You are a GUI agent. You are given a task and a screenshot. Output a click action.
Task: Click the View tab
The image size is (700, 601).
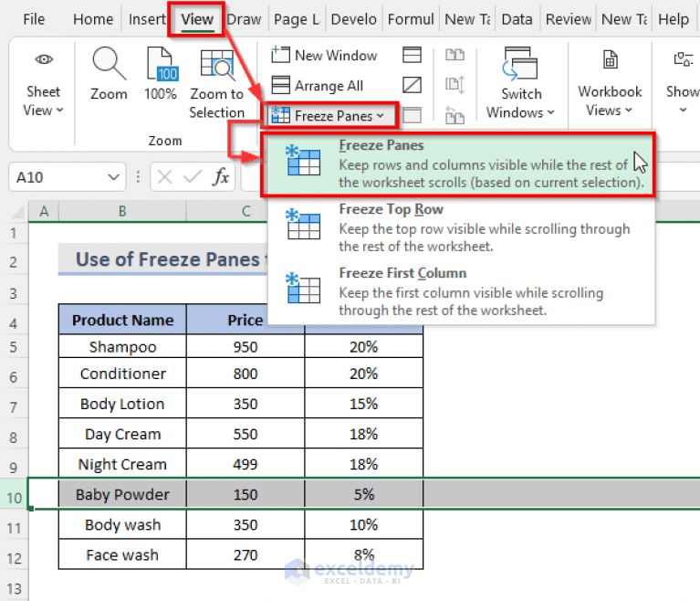click(x=197, y=20)
